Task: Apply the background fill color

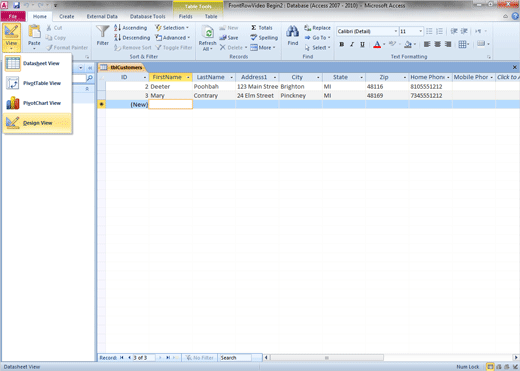Action: pos(408,44)
